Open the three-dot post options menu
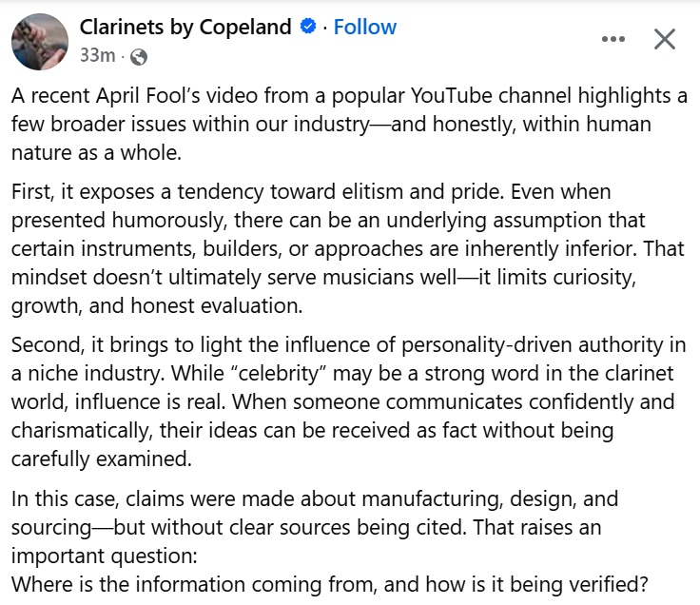Viewport: 700px width, 605px height. [x=614, y=39]
